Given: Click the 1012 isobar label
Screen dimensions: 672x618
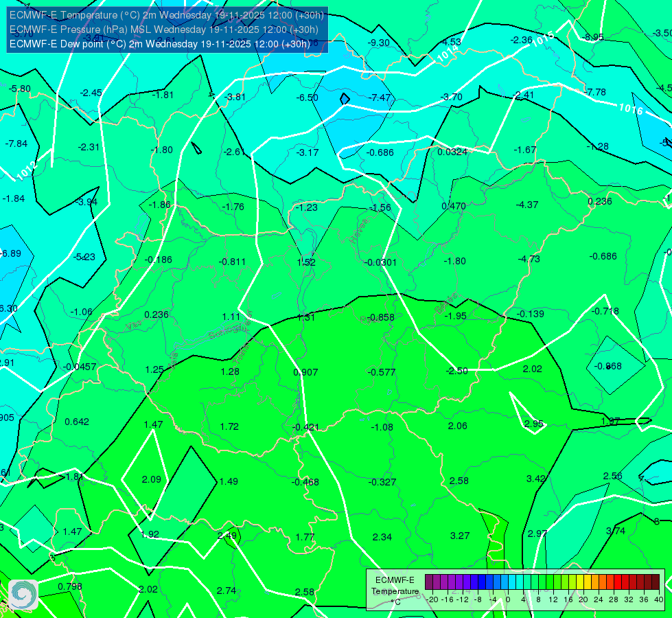Looking at the screenshot, I should (x=27, y=171).
